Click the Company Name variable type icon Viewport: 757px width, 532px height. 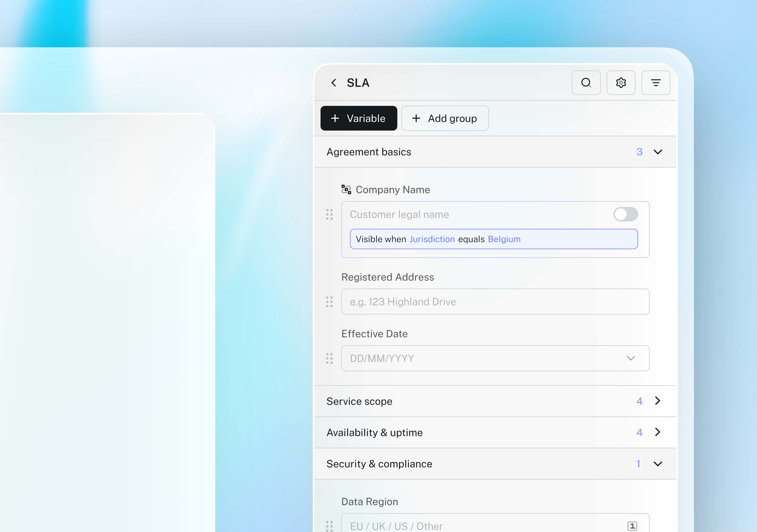pos(346,190)
